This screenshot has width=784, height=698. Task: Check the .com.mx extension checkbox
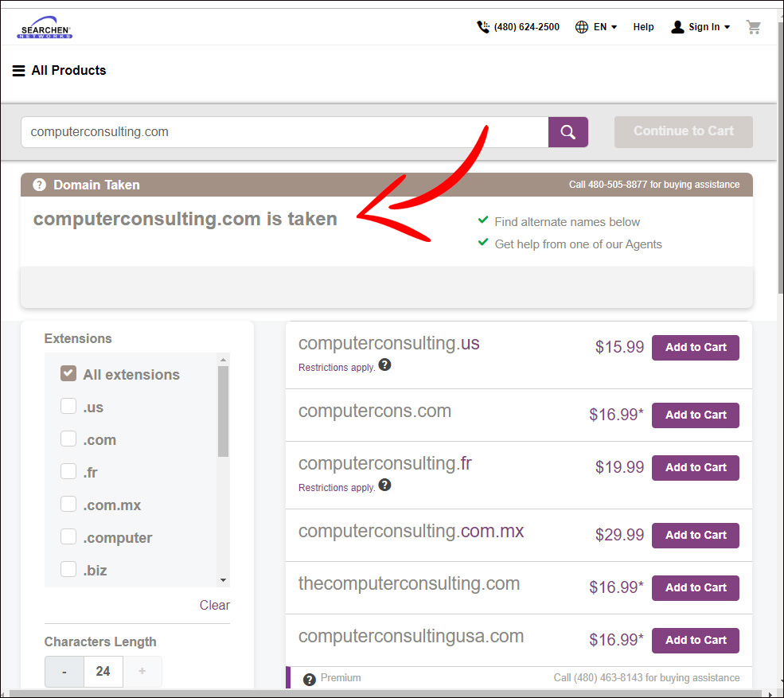coord(68,504)
